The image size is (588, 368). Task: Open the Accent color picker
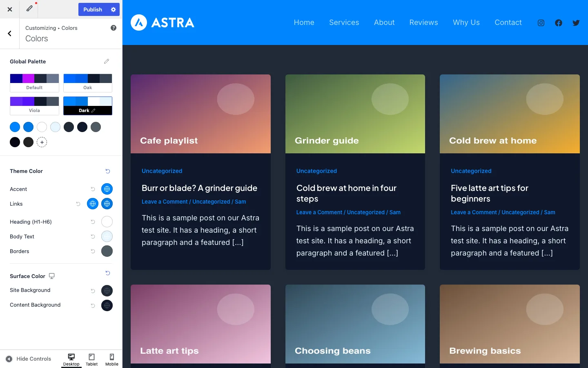point(107,189)
